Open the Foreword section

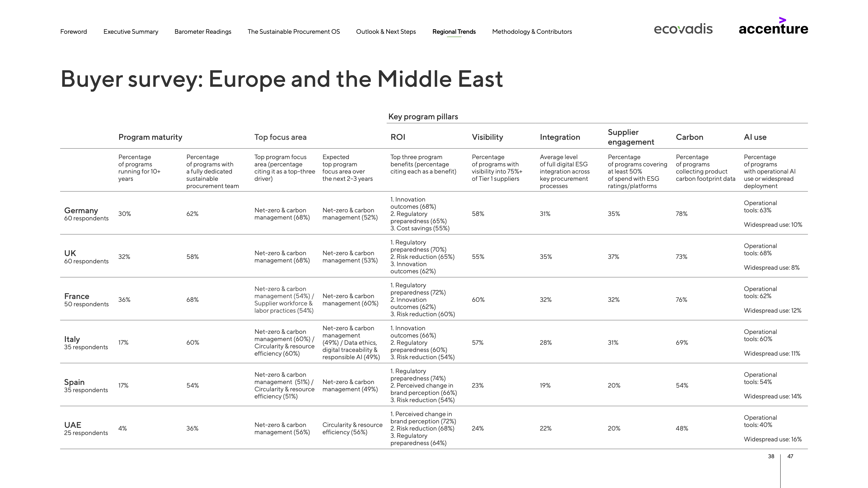coord(73,32)
